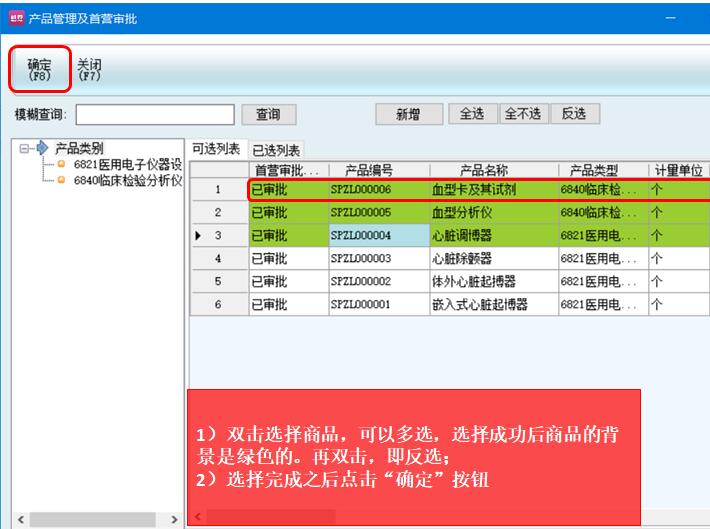Click the 关闭 (F7) toolbar button
This screenshot has height=529, width=710.
pos(89,69)
